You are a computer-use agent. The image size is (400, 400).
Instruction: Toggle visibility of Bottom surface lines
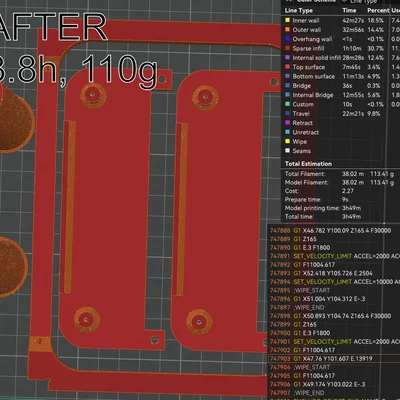point(313,76)
